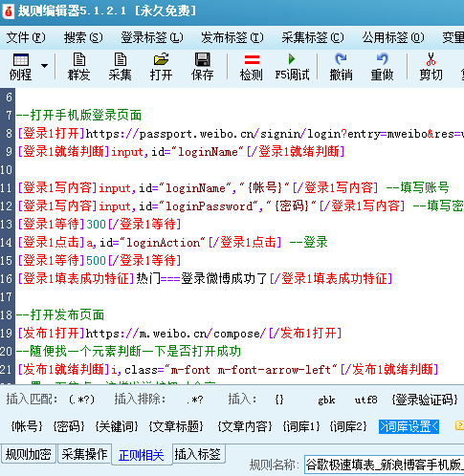464x476 pixels.
Task: Click the 例程 table icon
Action: (x=21, y=59)
